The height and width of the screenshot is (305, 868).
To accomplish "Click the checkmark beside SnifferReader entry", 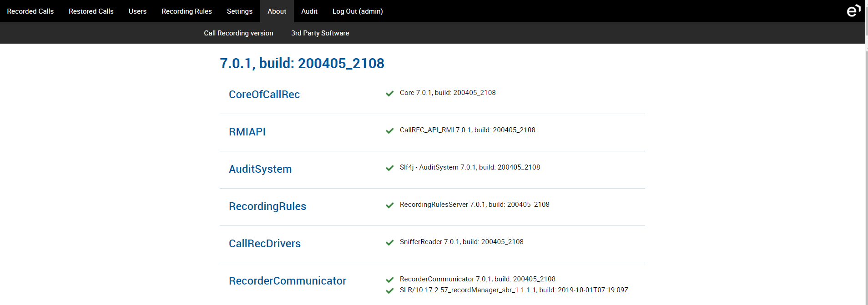I will coord(389,243).
